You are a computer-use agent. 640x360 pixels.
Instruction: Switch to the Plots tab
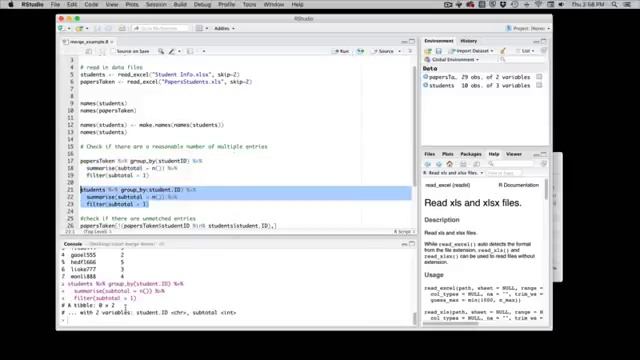447,154
